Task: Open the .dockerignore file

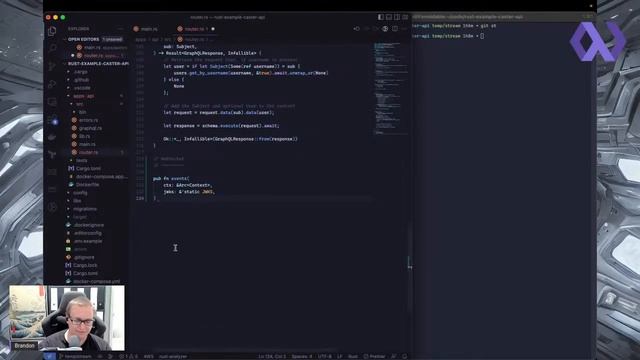Action: click(x=89, y=225)
